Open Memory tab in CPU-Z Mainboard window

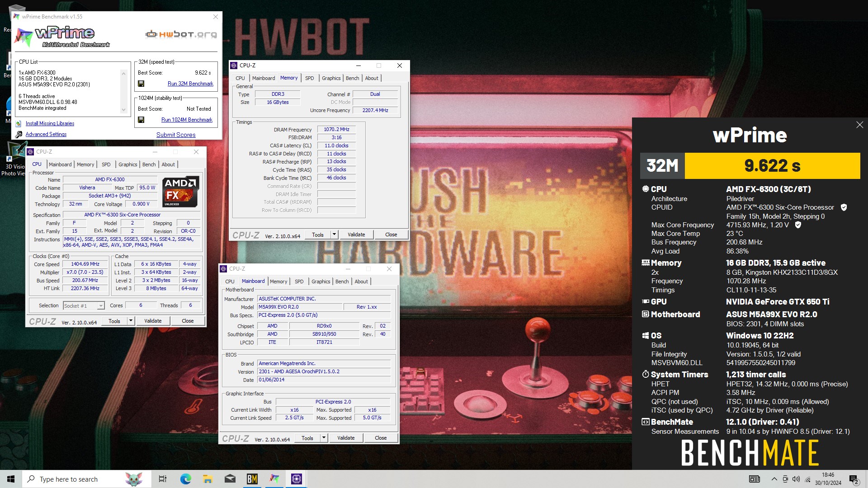click(278, 282)
